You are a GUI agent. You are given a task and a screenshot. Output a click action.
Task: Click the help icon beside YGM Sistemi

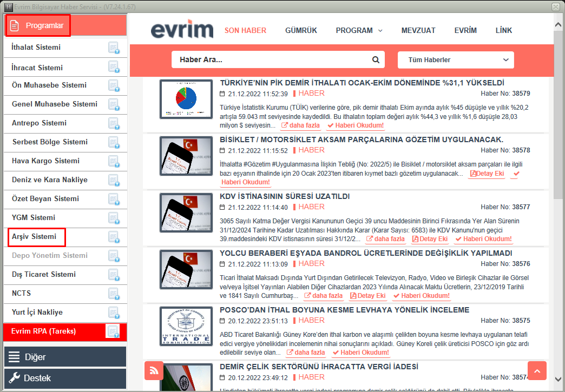[x=114, y=218]
